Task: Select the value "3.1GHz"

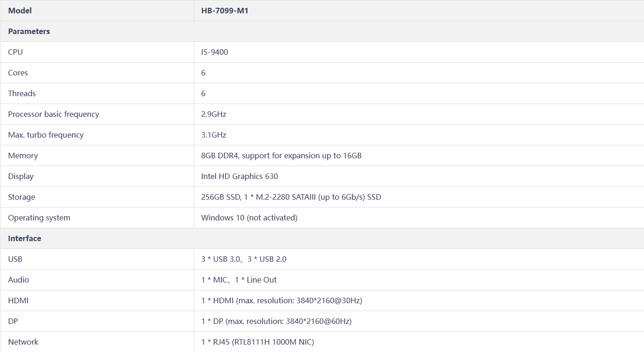Action: point(213,135)
